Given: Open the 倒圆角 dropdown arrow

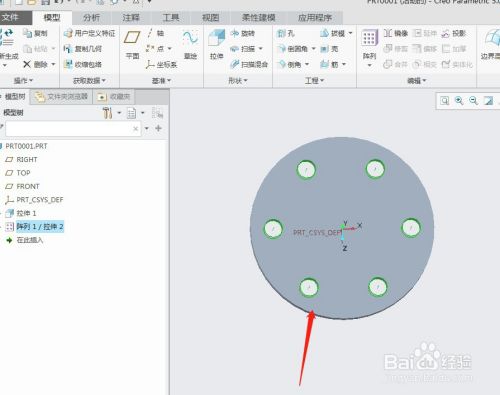Looking at the screenshot, I should [313, 49].
